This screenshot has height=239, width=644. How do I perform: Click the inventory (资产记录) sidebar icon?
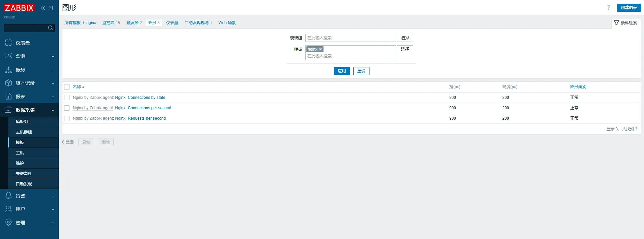point(8,83)
